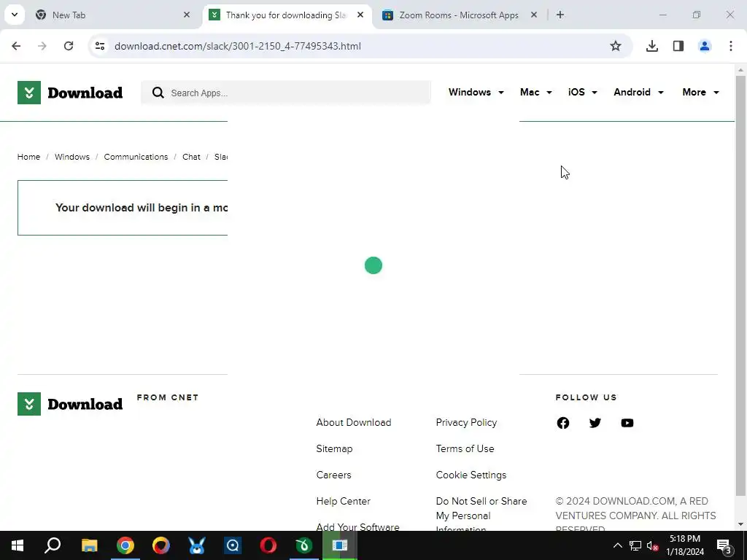Open a new browser tab
The height and width of the screenshot is (560, 747).
(x=560, y=15)
